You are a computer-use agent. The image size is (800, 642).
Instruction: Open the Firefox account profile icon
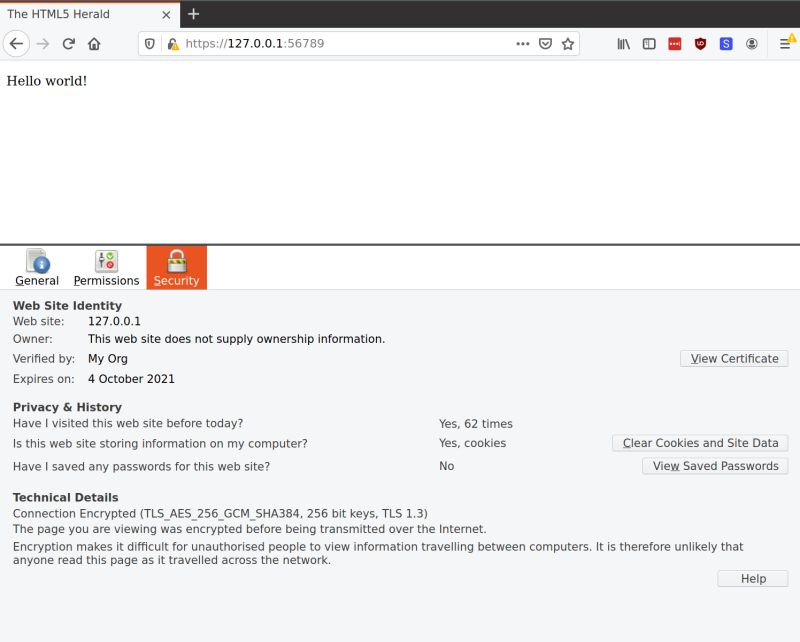point(752,43)
